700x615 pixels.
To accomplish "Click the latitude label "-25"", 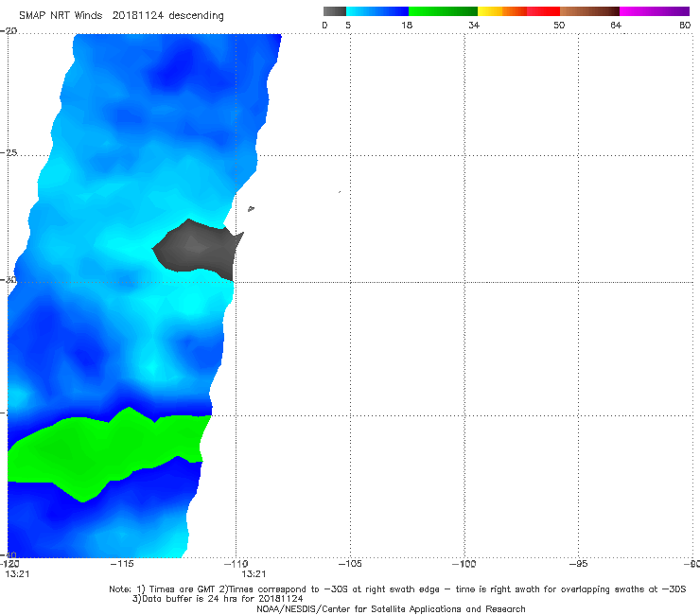I will pos(9,152).
